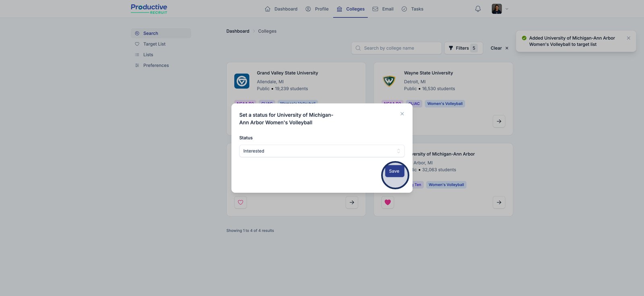Clear all applied filters
This screenshot has width=644, height=296.
point(499,48)
